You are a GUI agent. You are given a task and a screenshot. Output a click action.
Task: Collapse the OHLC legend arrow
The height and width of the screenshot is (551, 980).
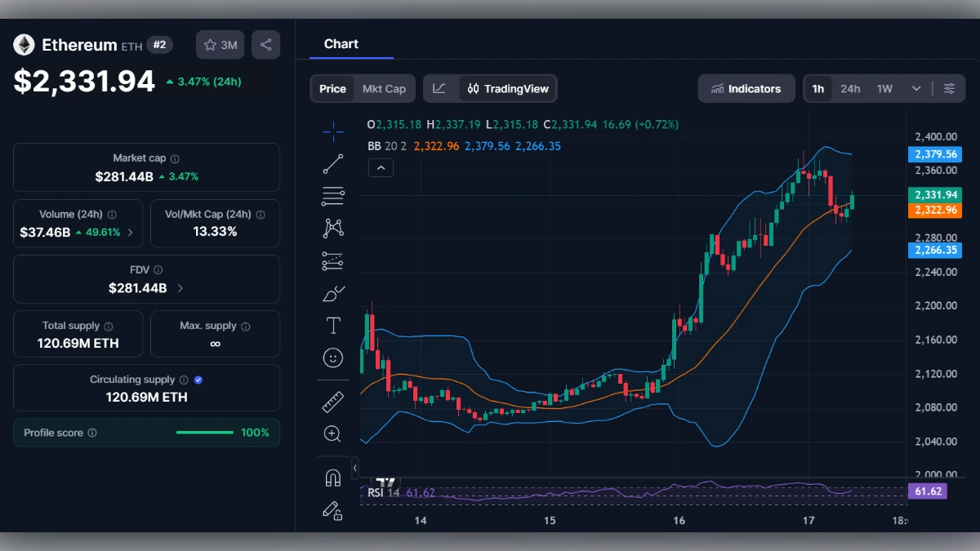[381, 167]
